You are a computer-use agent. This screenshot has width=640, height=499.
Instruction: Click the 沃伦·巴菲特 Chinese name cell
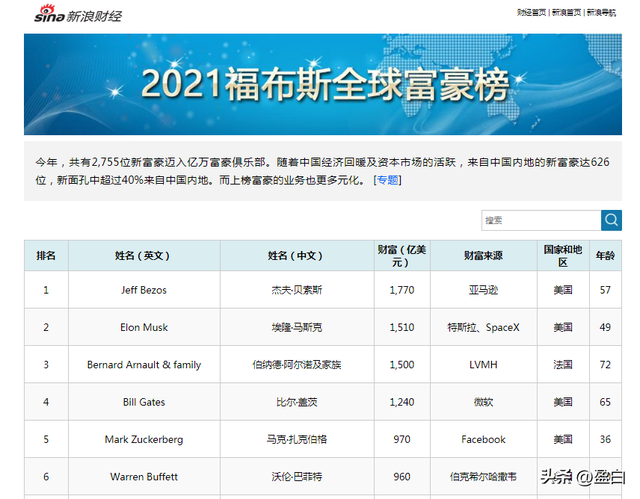pyautogui.click(x=297, y=477)
